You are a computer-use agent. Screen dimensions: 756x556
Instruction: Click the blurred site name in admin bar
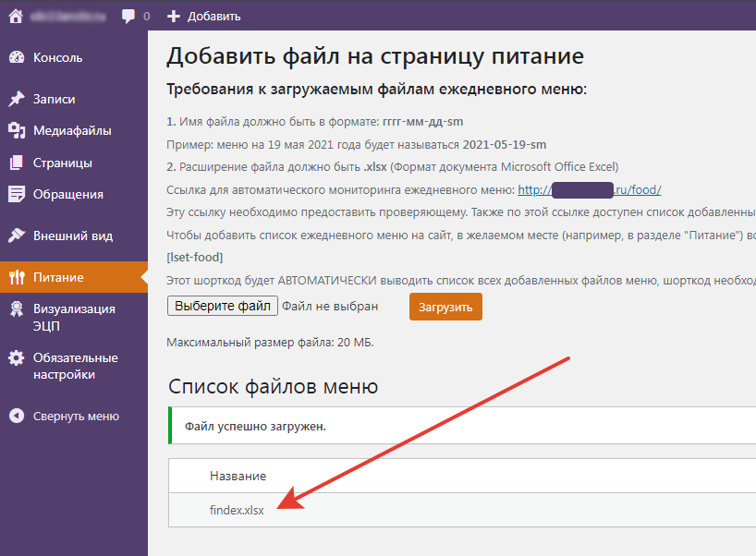68,17
